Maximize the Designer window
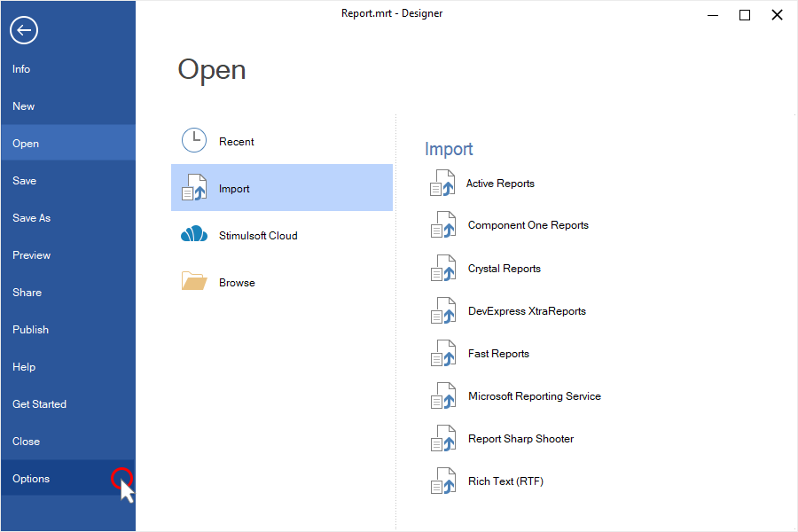 (745, 15)
